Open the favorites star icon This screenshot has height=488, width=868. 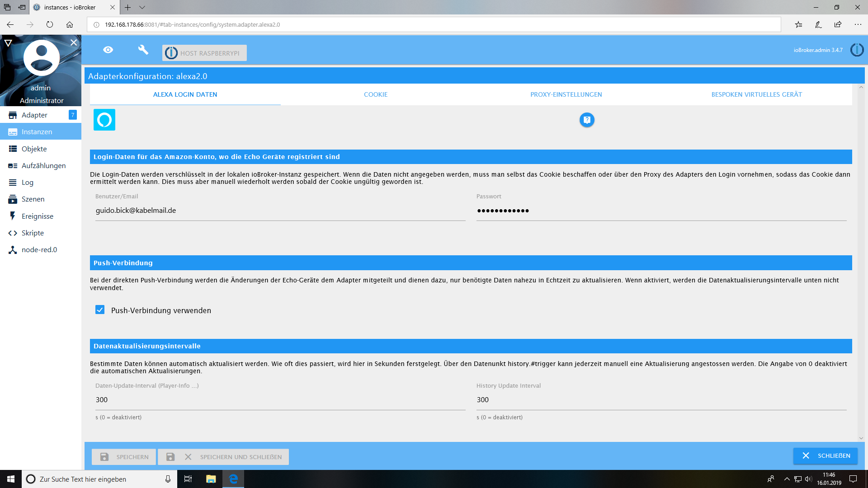coord(799,24)
